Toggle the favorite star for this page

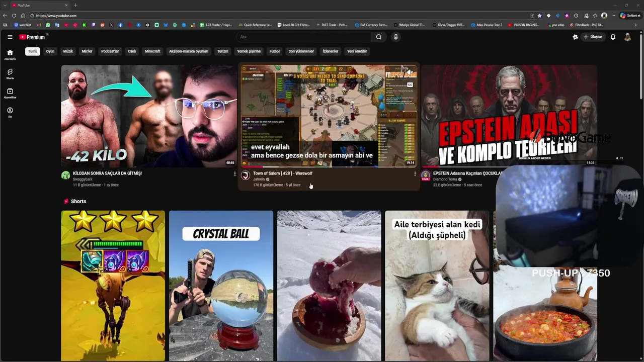pos(540,16)
